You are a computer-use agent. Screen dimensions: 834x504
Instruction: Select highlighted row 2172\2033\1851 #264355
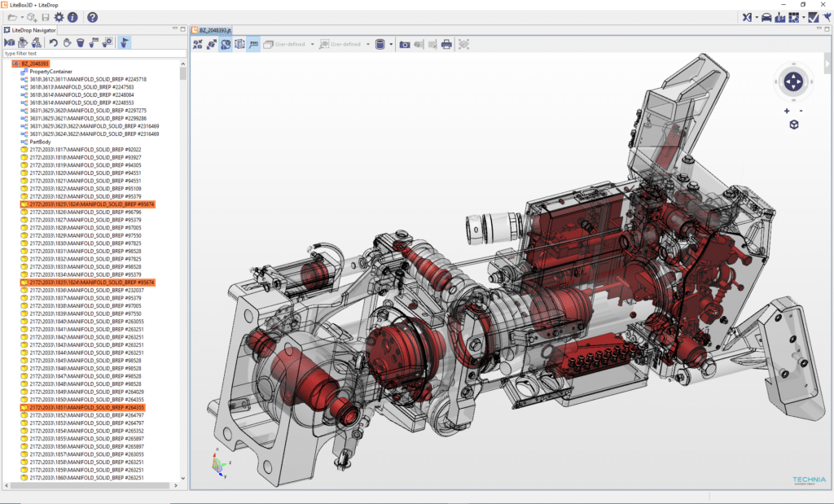click(x=82, y=407)
